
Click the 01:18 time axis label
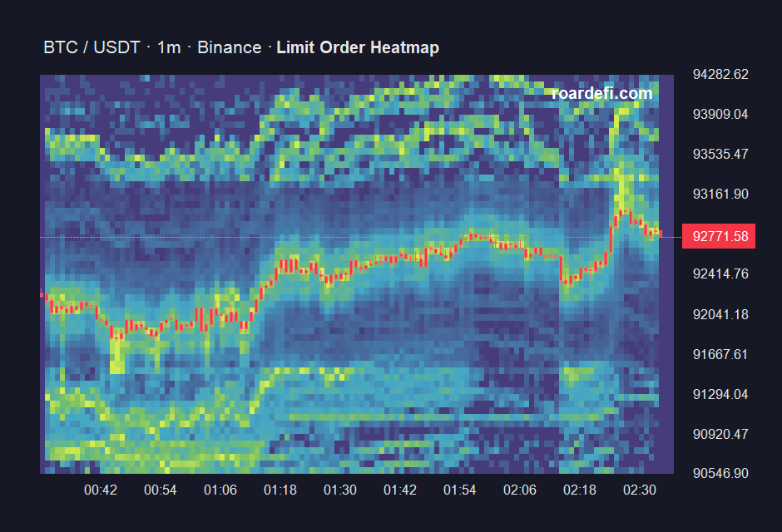pos(280,490)
